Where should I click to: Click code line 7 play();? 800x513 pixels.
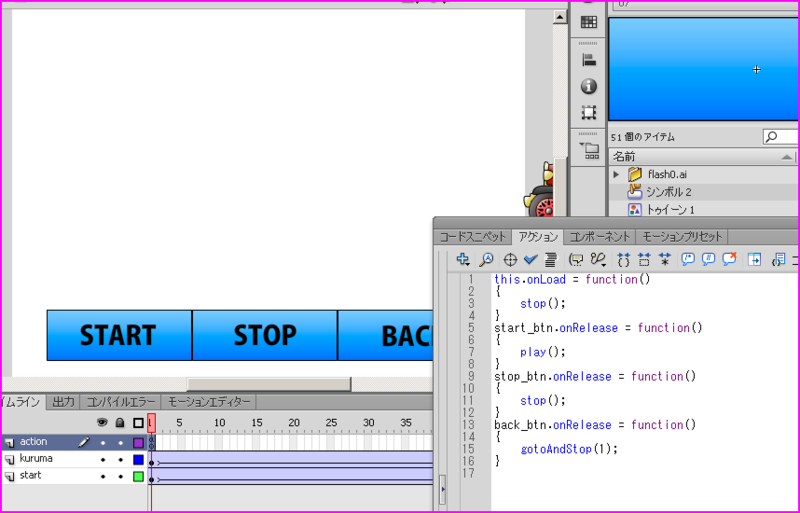tap(543, 352)
